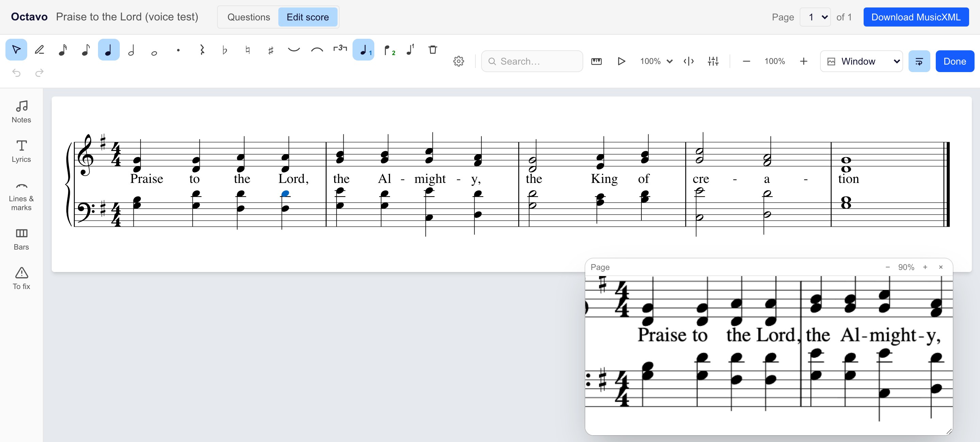The width and height of the screenshot is (980, 442).
Task: Switch to the Questions tab
Action: pyautogui.click(x=248, y=17)
